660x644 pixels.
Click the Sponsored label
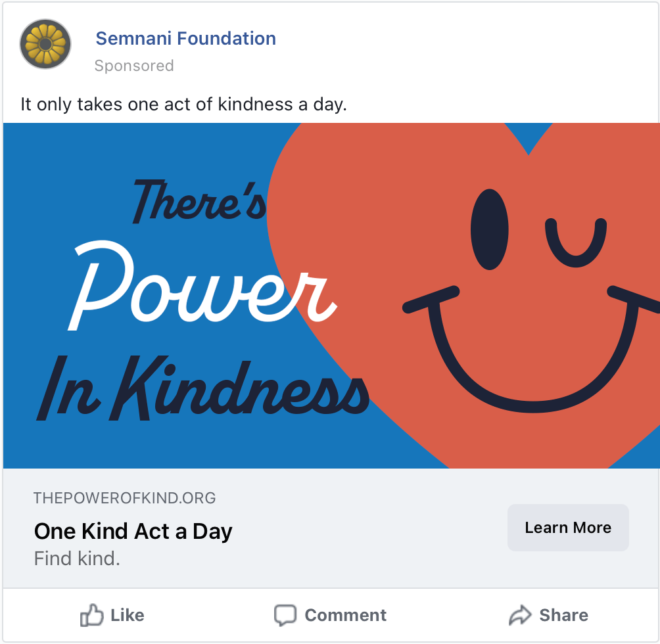click(x=134, y=66)
